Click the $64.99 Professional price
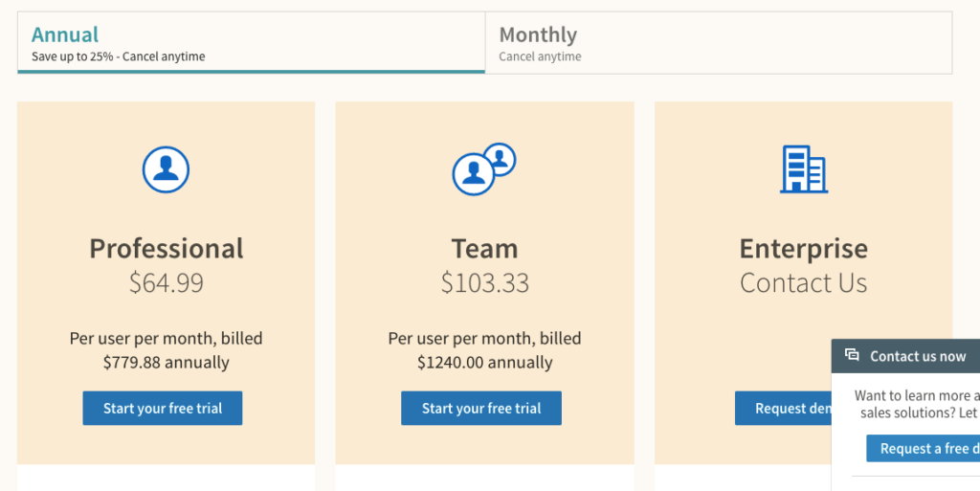 [x=167, y=283]
